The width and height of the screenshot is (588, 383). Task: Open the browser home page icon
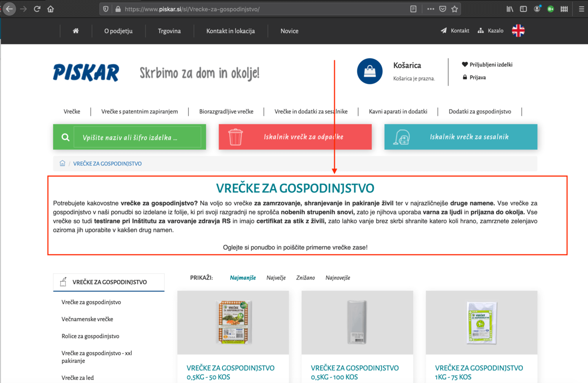50,9
